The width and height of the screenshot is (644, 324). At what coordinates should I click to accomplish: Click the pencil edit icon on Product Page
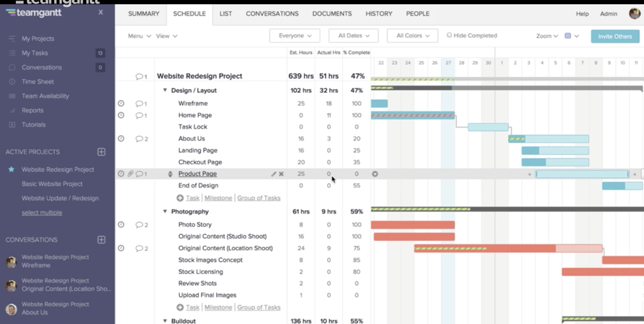(x=273, y=174)
